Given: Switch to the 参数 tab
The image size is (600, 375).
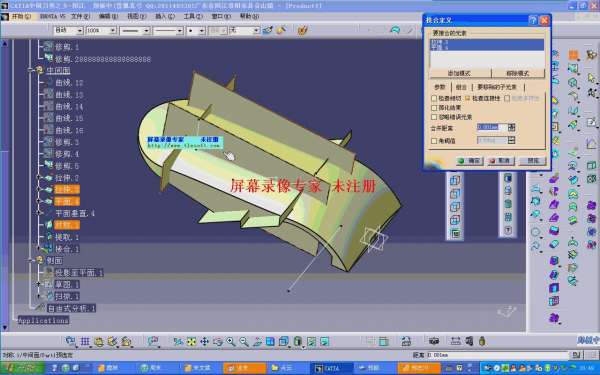Looking at the screenshot, I should pyautogui.click(x=440, y=87).
